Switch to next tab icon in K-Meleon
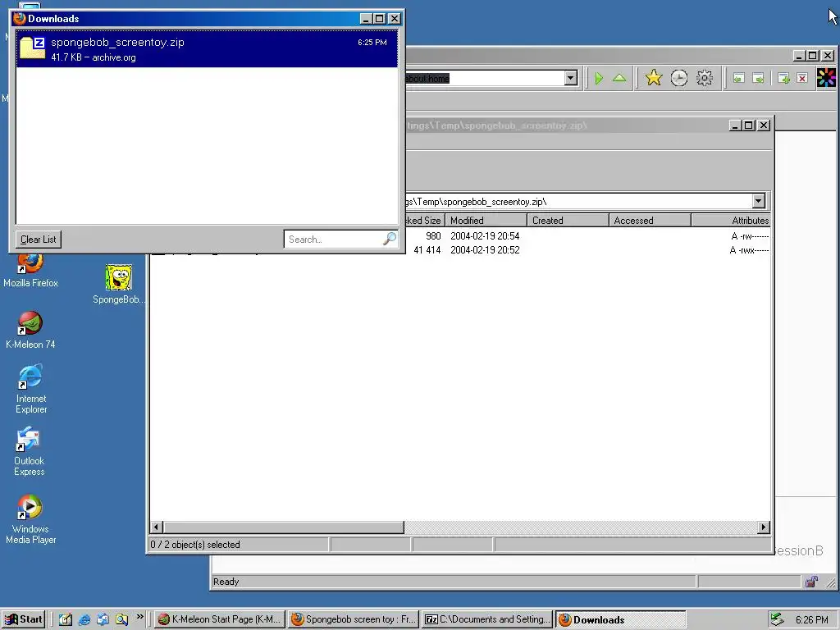This screenshot has height=630, width=840. tap(758, 78)
